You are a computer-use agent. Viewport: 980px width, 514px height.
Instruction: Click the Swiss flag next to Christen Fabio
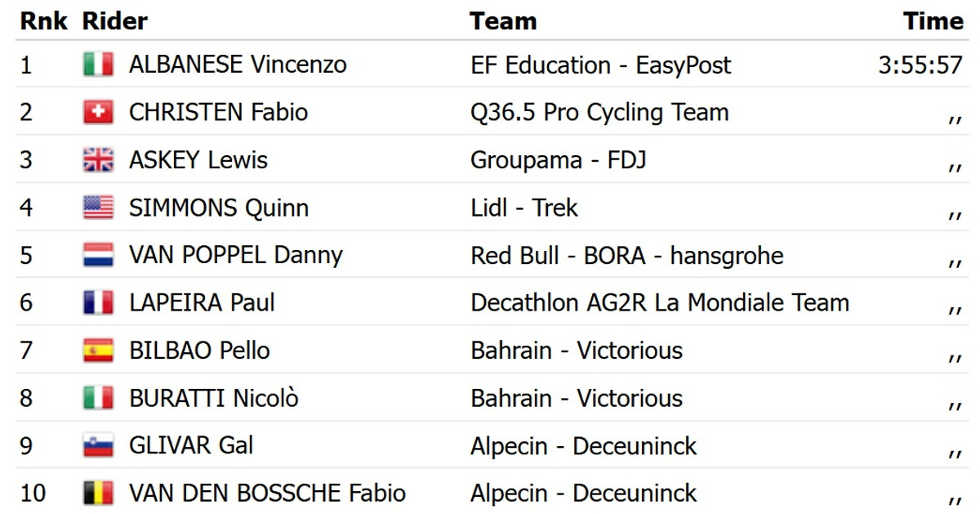coord(98,112)
